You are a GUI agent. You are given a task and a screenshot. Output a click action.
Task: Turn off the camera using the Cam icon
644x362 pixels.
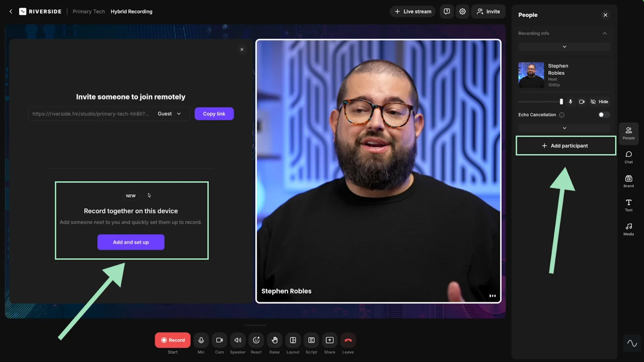click(219, 340)
